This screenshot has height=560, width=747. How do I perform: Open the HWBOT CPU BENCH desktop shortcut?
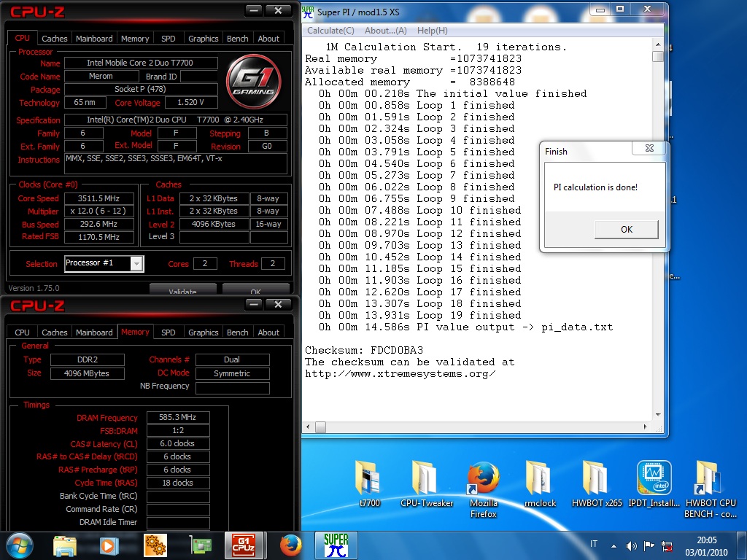pyautogui.click(x=711, y=489)
